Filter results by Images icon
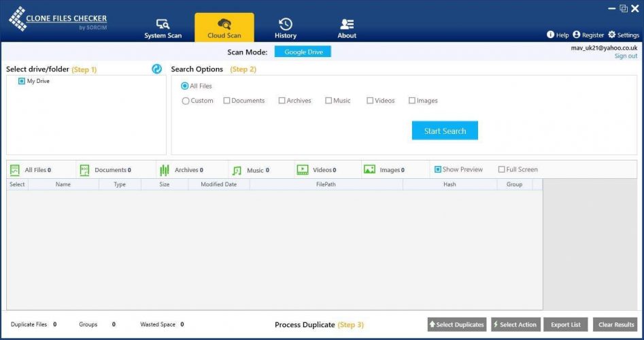644x340 pixels. (369, 169)
